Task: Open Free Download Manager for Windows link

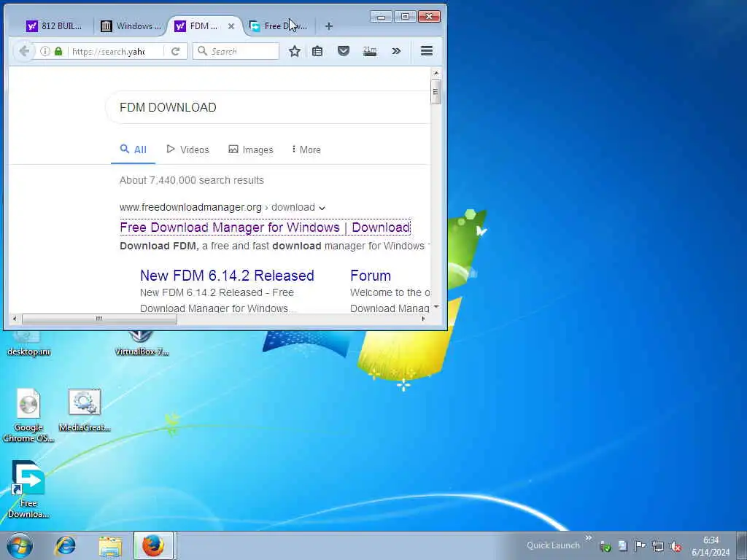Action: (265, 227)
